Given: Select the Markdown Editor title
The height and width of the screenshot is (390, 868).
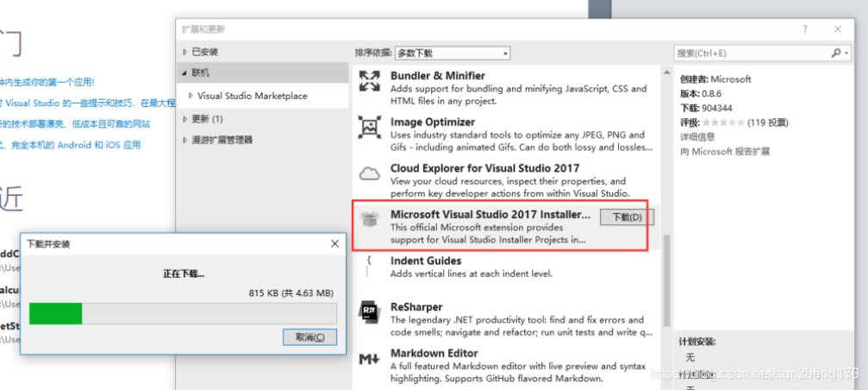Looking at the screenshot, I should [434, 354].
